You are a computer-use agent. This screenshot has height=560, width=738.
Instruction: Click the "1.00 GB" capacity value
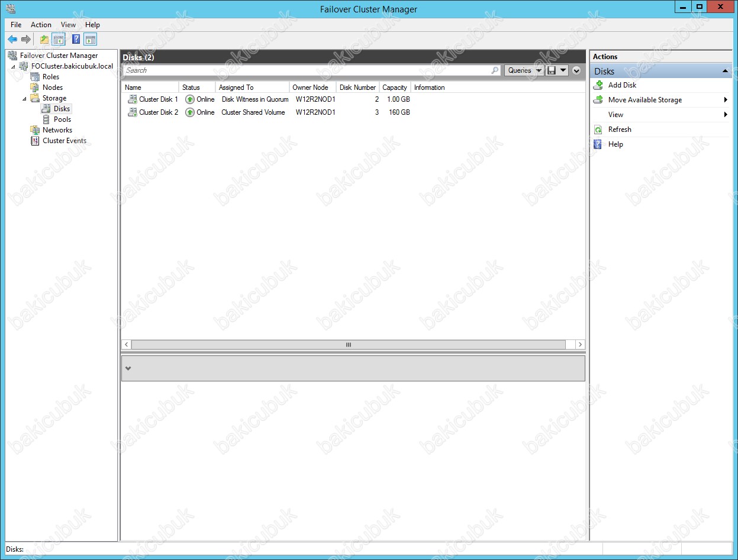(x=398, y=99)
